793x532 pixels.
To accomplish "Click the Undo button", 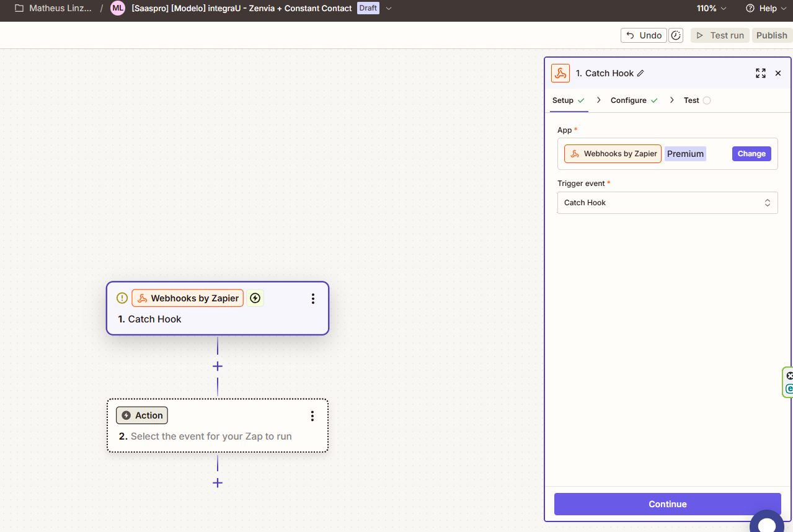I will [644, 35].
